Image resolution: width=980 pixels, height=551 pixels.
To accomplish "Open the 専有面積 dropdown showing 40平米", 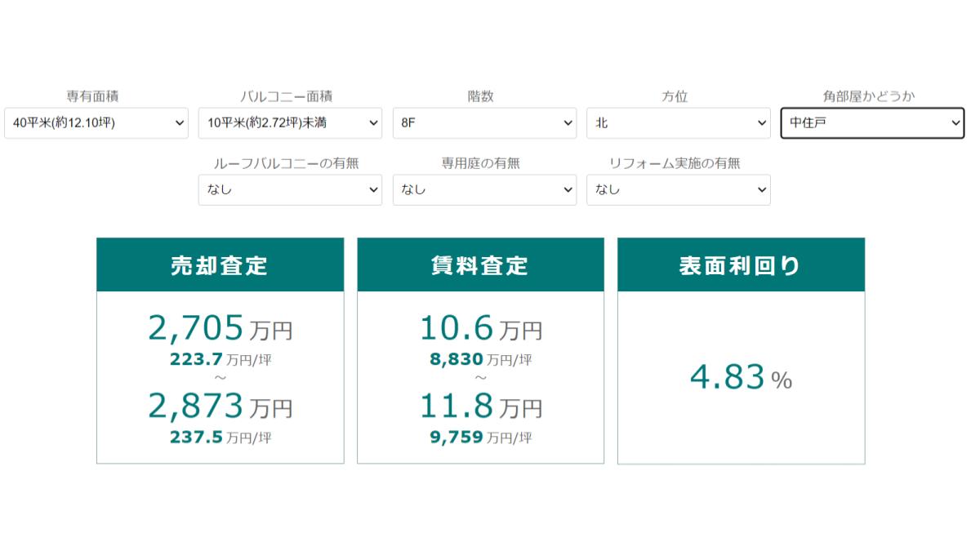I will (96, 123).
